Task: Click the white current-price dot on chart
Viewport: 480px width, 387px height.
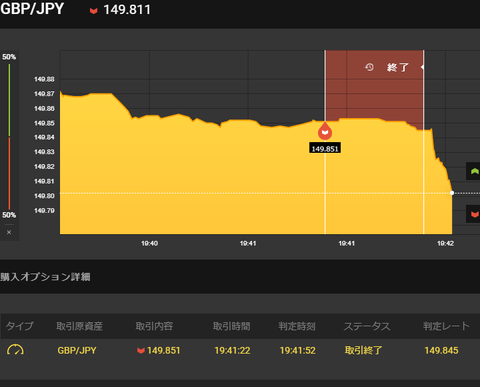Action: tap(452, 193)
